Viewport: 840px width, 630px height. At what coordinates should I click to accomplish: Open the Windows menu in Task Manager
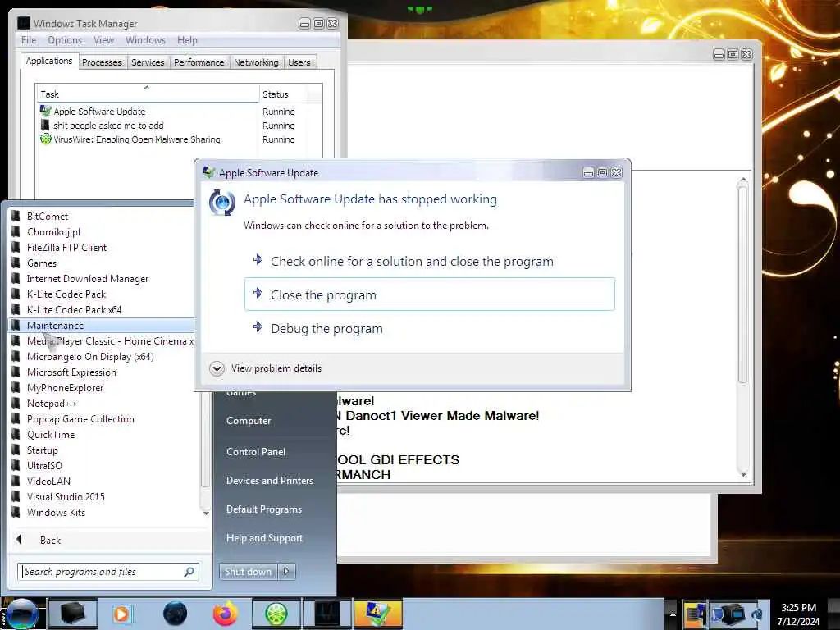tap(145, 40)
